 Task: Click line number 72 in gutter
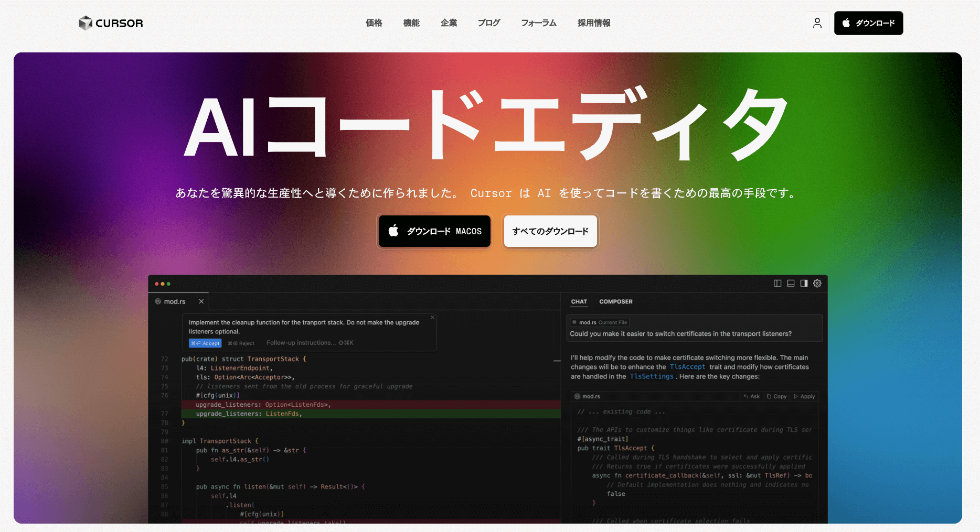pyautogui.click(x=165, y=359)
